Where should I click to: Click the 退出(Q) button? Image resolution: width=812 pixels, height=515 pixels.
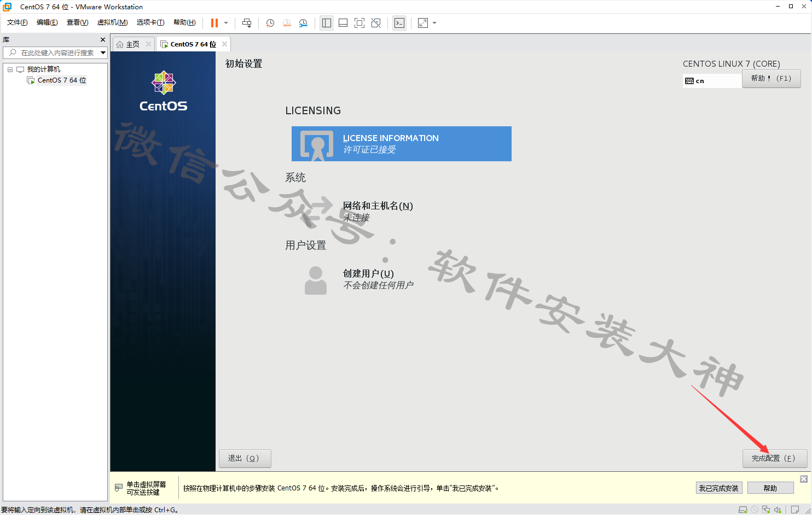pos(245,458)
